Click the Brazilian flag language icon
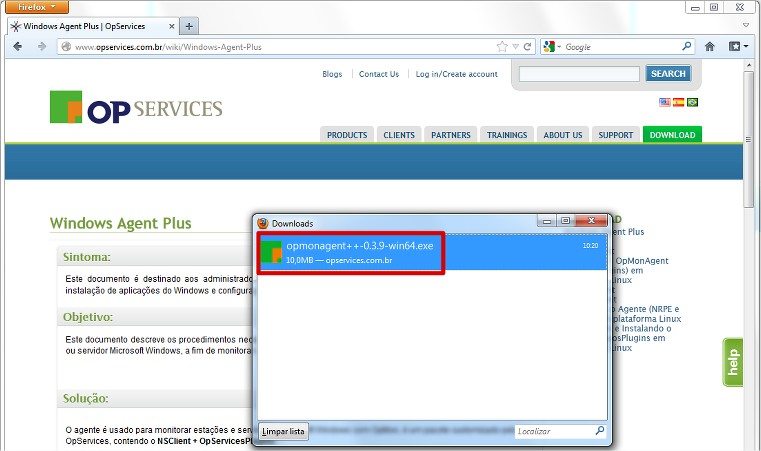The width and height of the screenshot is (761, 451). click(x=693, y=102)
